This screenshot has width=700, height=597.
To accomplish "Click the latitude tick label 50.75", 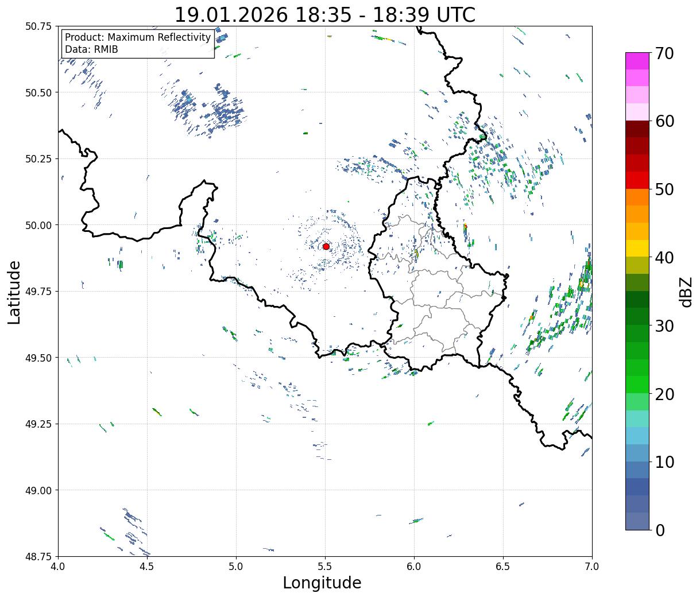I will click(38, 26).
